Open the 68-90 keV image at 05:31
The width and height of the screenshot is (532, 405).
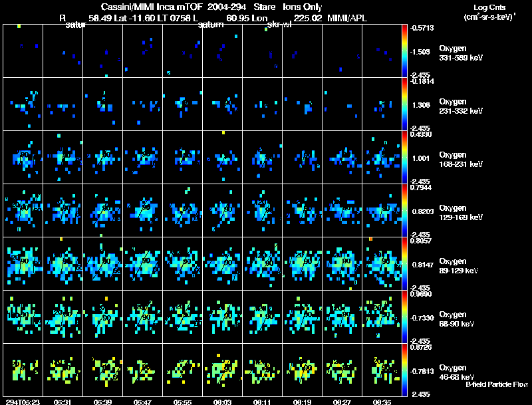point(63,317)
